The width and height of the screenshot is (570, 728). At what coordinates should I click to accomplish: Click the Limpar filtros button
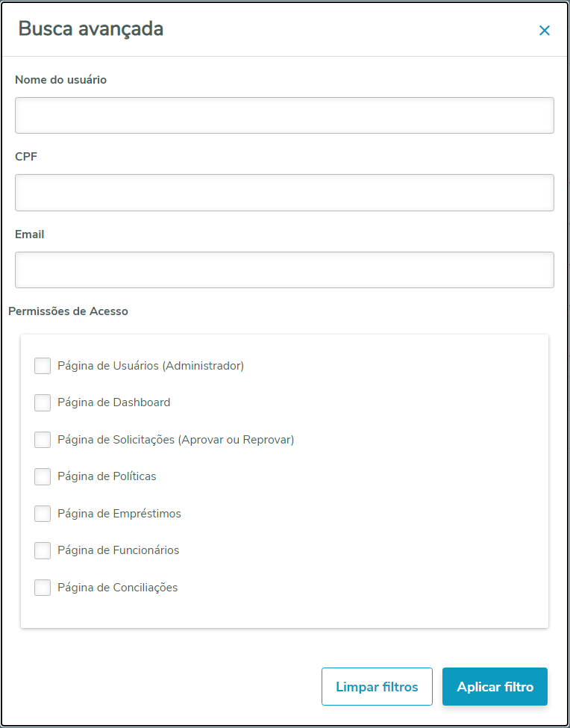click(x=377, y=687)
